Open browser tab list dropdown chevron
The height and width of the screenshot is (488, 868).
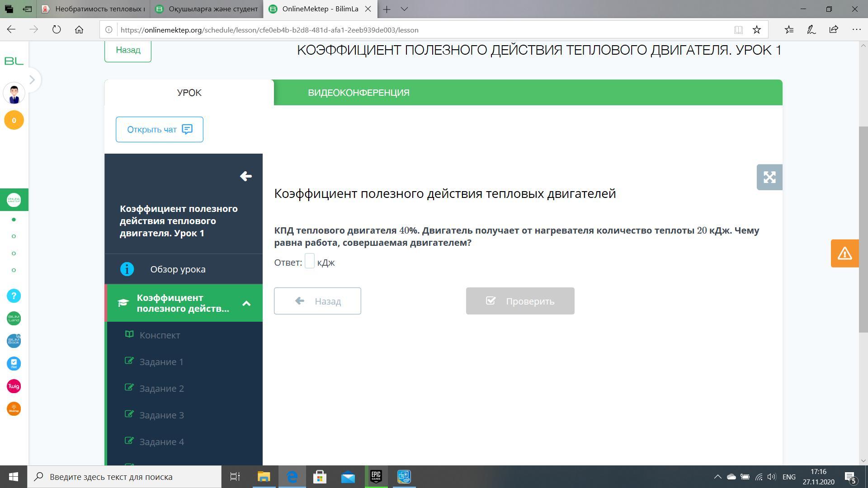404,9
